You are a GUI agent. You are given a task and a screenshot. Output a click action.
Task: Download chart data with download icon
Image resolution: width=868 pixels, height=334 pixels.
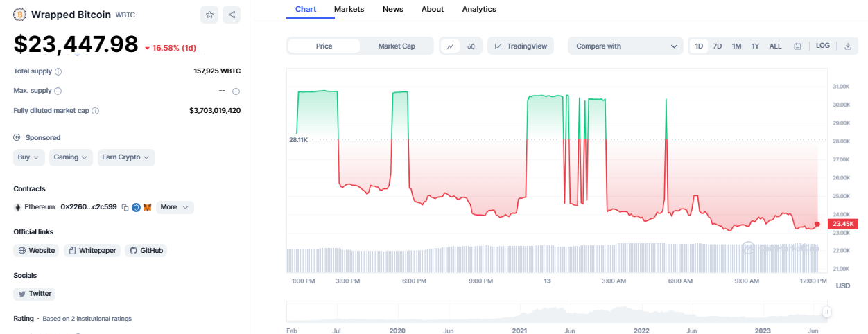point(847,46)
